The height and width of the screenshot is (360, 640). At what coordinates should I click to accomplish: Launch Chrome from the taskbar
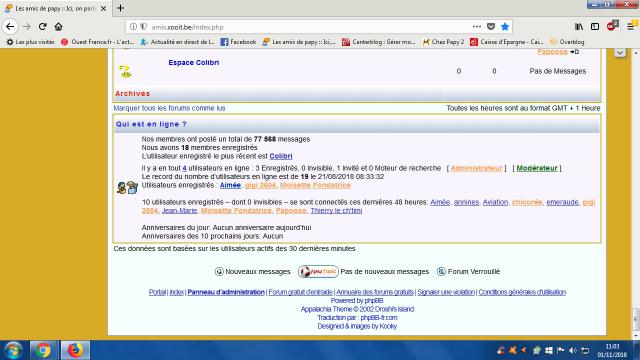pos(43,350)
